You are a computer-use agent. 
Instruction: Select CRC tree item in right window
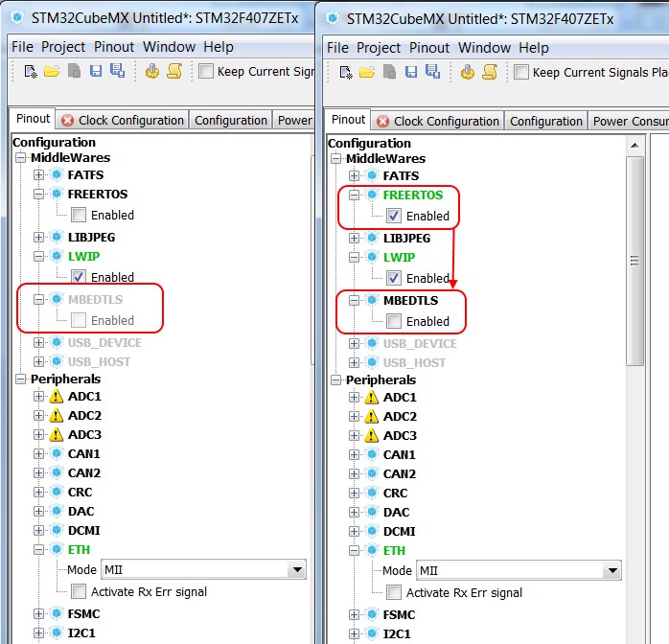click(395, 493)
